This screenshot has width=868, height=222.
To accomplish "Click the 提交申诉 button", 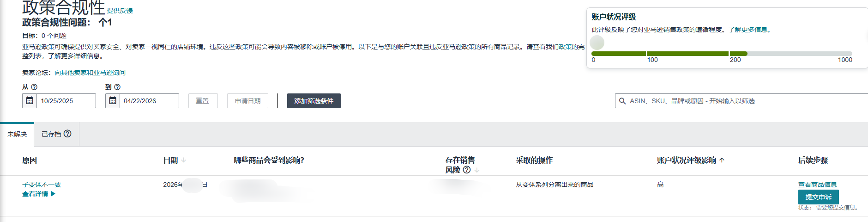I will [818, 197].
